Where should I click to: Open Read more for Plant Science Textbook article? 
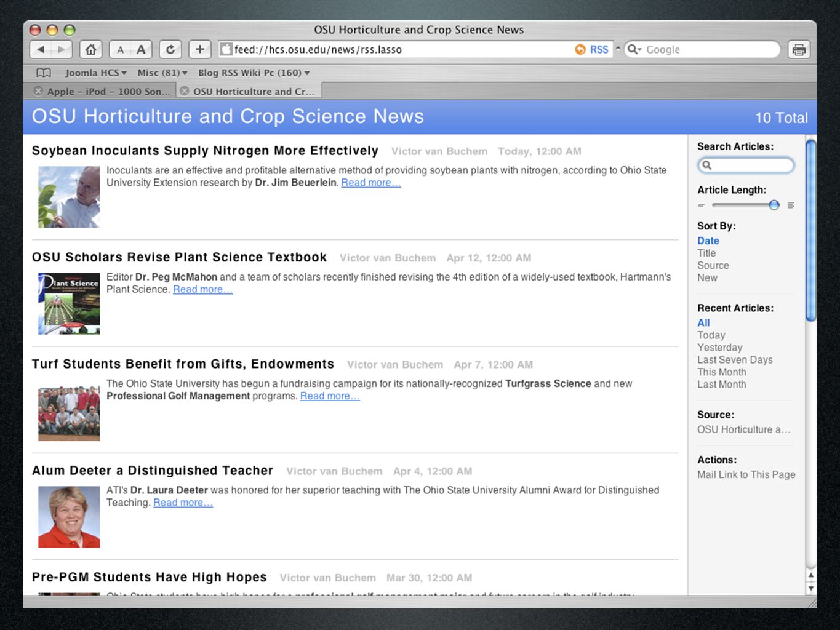point(202,289)
